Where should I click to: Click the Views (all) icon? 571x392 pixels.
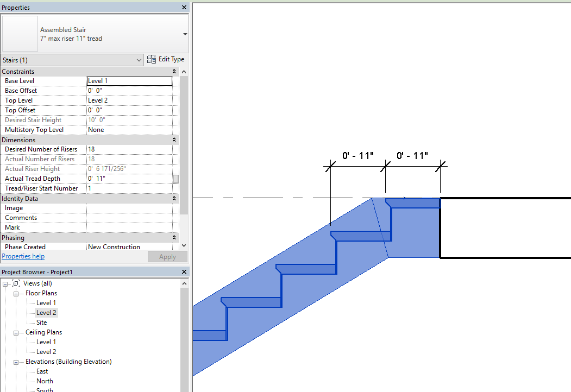click(16, 283)
